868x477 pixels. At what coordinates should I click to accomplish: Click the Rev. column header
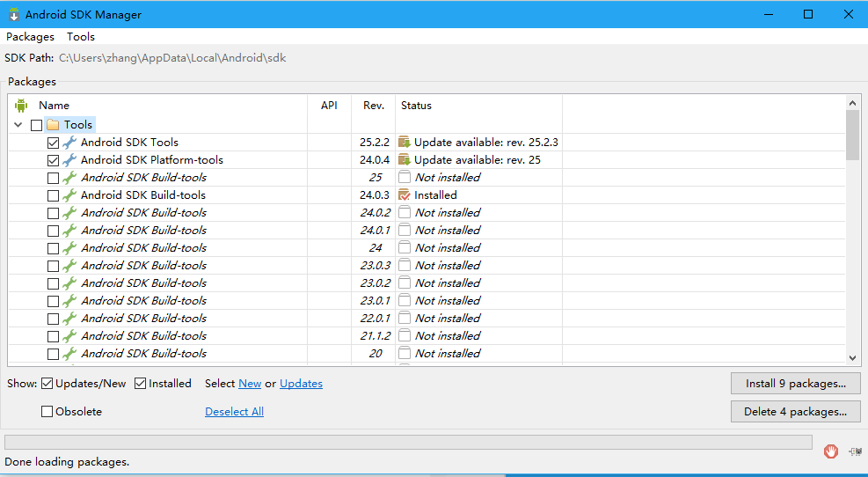pos(374,106)
